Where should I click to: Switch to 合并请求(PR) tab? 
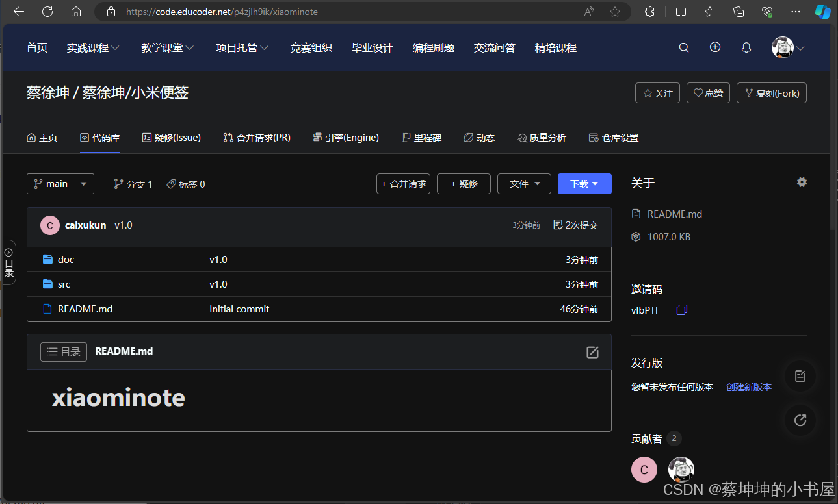coord(257,138)
